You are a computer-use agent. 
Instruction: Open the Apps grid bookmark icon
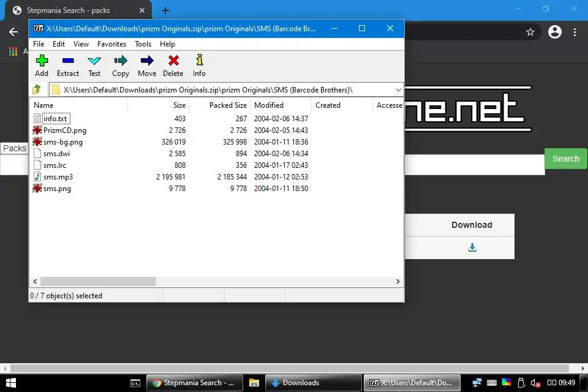pyautogui.click(x=13, y=51)
